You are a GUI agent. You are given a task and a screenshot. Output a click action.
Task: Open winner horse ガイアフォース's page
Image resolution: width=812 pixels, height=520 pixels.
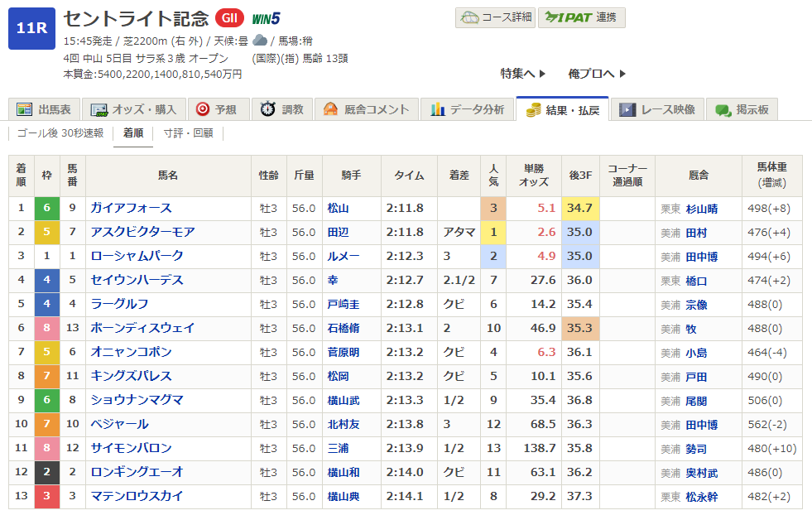click(131, 209)
